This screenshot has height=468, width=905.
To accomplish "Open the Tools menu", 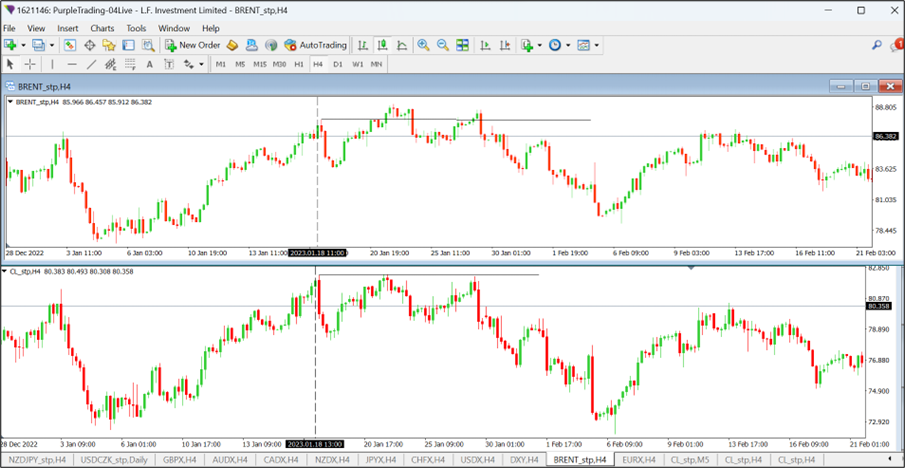I will coord(137,28).
